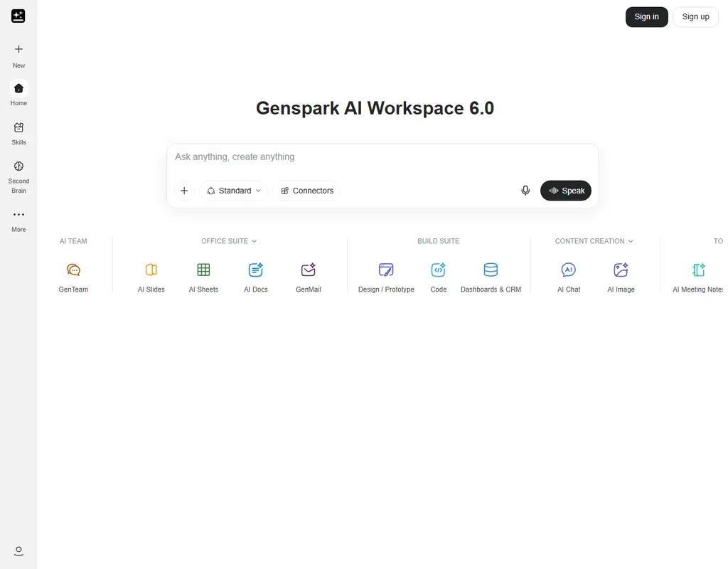Open the Code tool

pyautogui.click(x=438, y=277)
